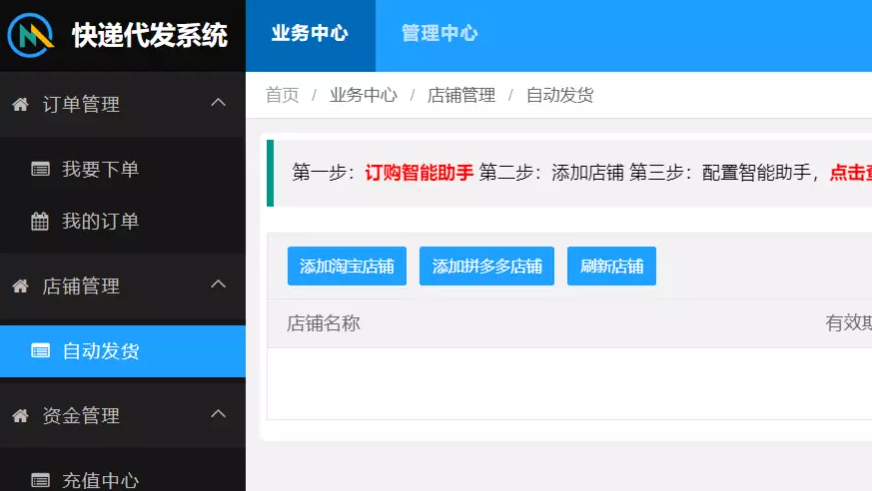Click the home icon beside 店铺管理
872x491 pixels.
(20, 286)
